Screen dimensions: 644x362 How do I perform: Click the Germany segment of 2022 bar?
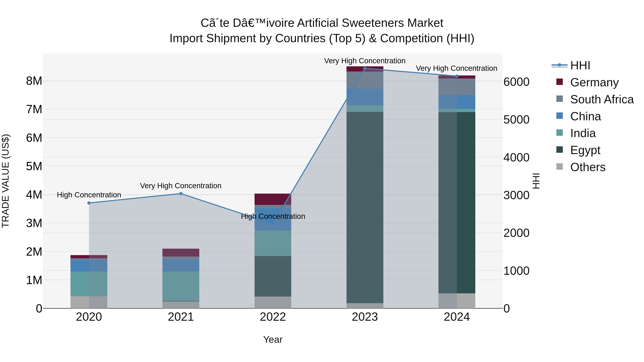[273, 199]
